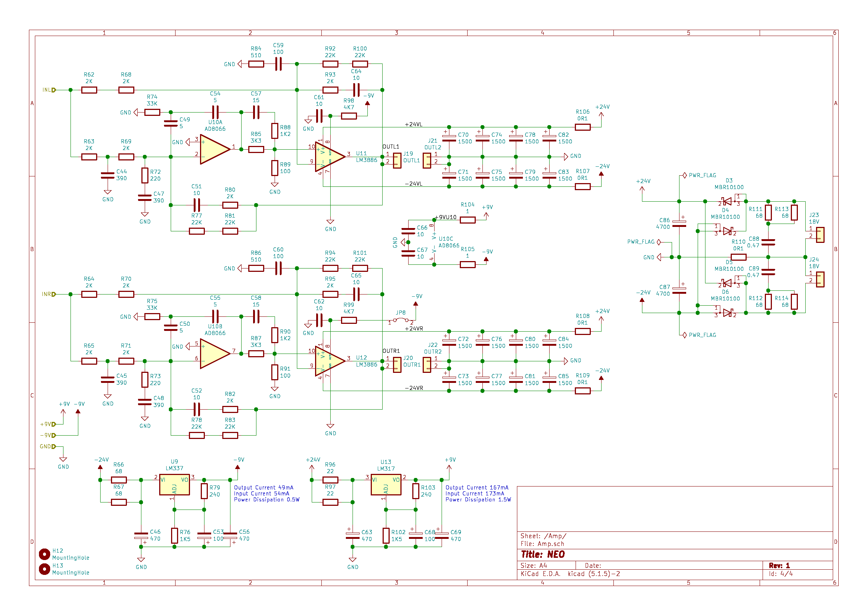
Task: Select resistor R111 68
Action: (x=768, y=212)
